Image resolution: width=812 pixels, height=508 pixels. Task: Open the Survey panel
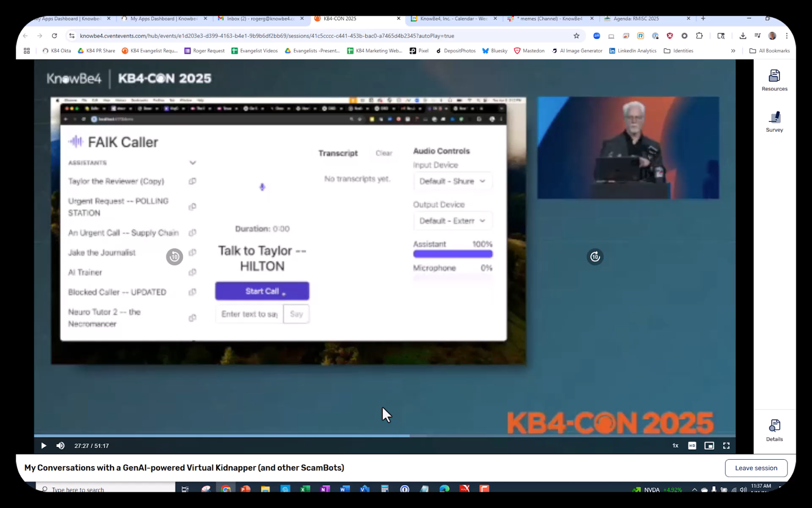774,122
